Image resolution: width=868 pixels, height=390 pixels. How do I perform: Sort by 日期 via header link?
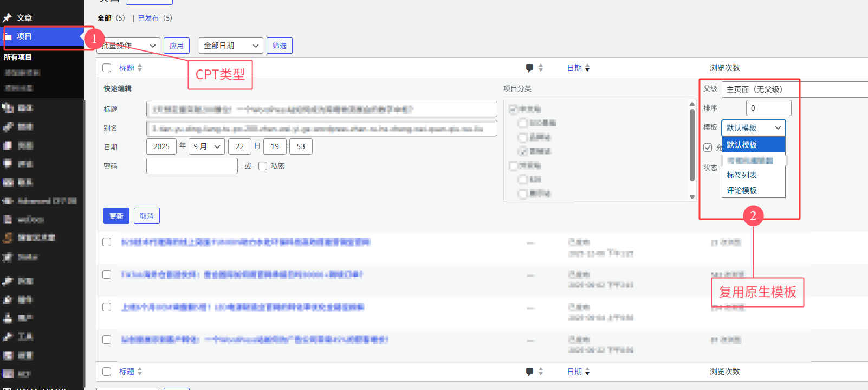pos(575,68)
